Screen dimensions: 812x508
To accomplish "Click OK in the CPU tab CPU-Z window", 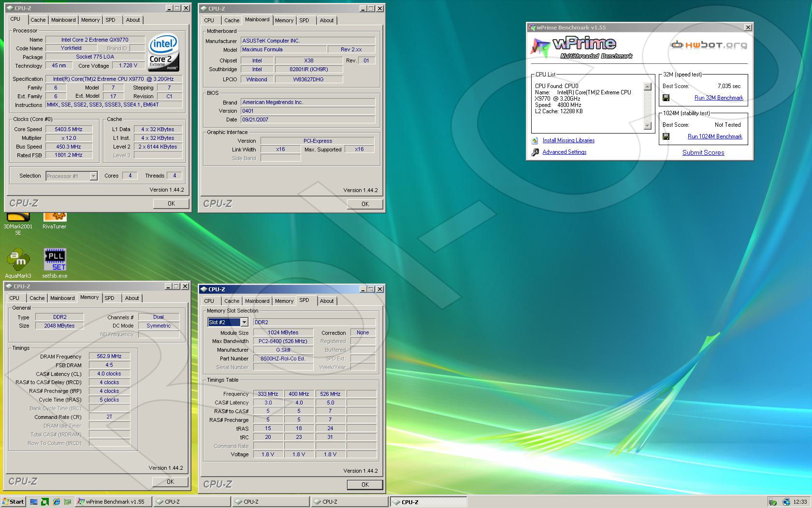I will 171,204.
